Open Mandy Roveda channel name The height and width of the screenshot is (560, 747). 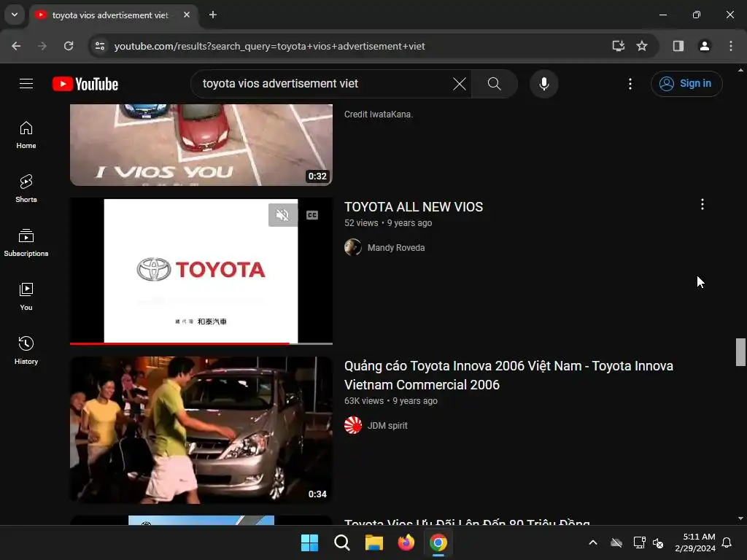pos(396,248)
